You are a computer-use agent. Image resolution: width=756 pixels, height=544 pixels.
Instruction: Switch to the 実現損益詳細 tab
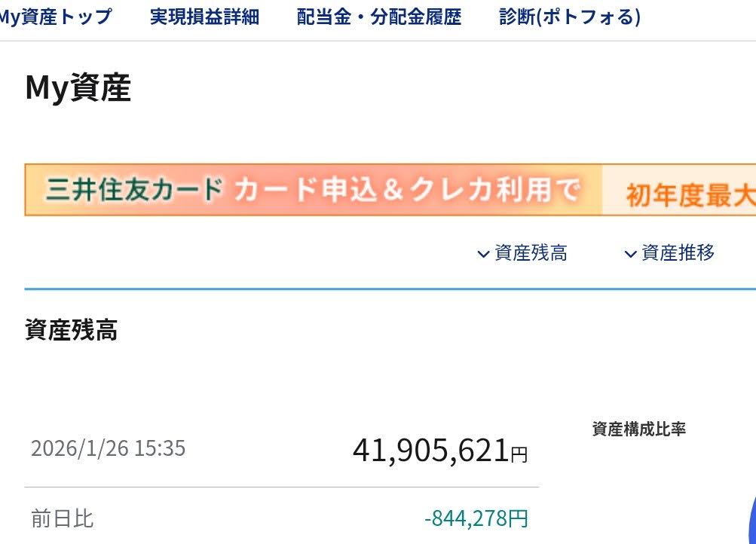click(x=204, y=17)
